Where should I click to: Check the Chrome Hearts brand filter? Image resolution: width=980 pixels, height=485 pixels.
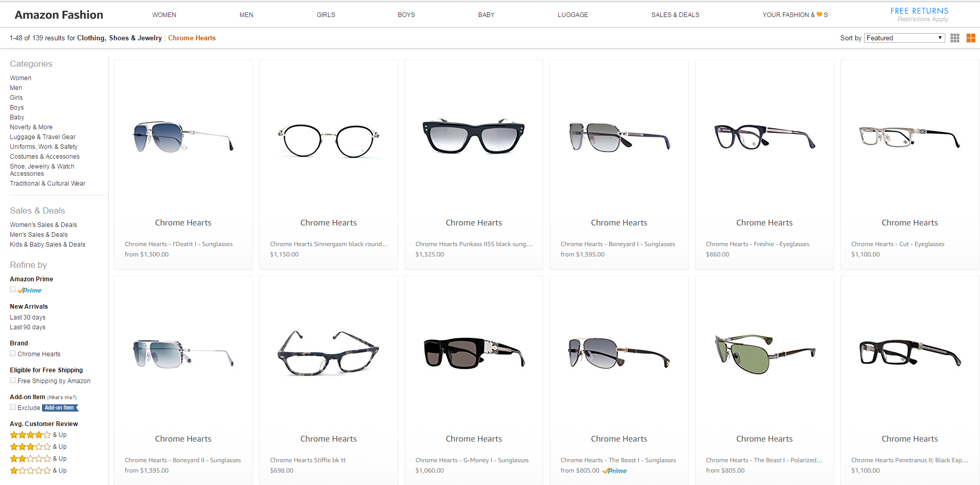13,354
